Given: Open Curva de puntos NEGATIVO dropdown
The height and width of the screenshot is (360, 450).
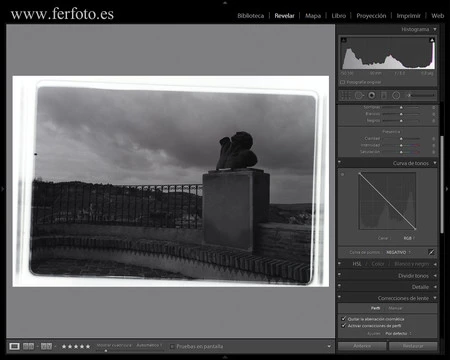Looking at the screenshot, I should coord(398,252).
